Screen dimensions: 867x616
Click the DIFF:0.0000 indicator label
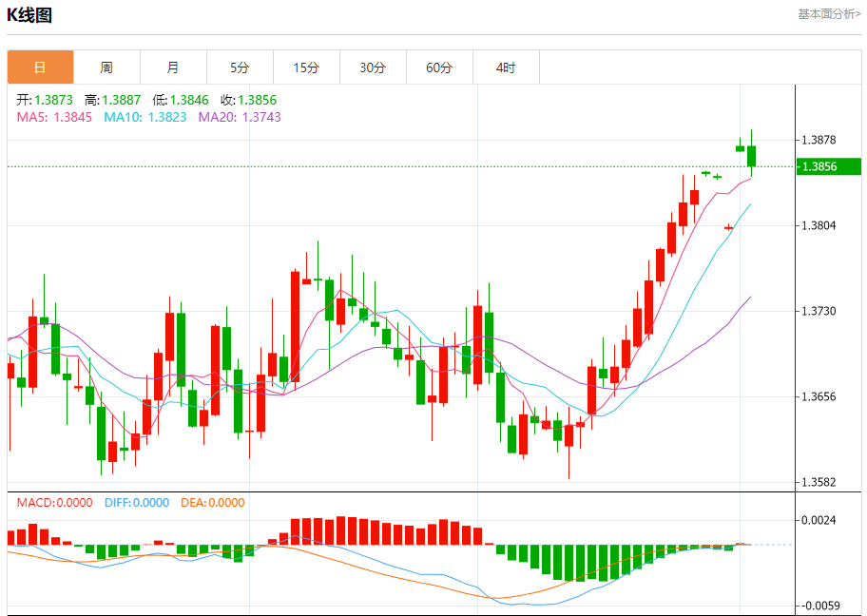point(137,503)
